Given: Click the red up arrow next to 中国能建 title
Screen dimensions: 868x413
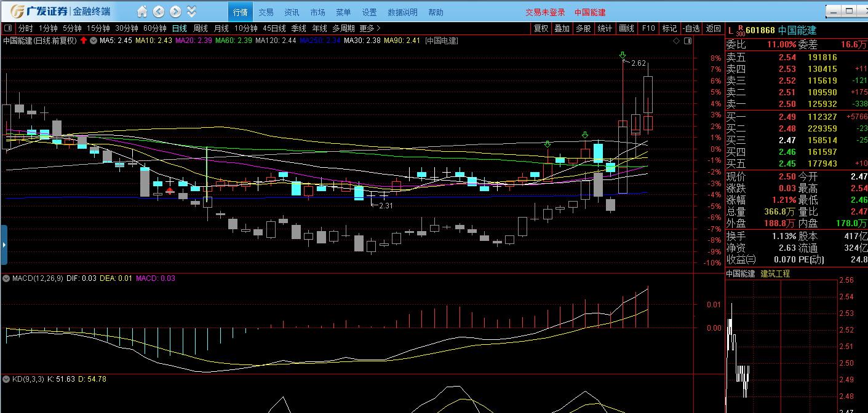Looking at the screenshot, I should (x=83, y=41).
